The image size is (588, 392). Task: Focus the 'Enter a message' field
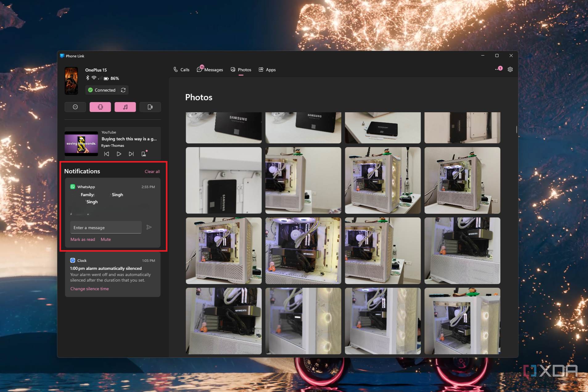click(x=106, y=227)
